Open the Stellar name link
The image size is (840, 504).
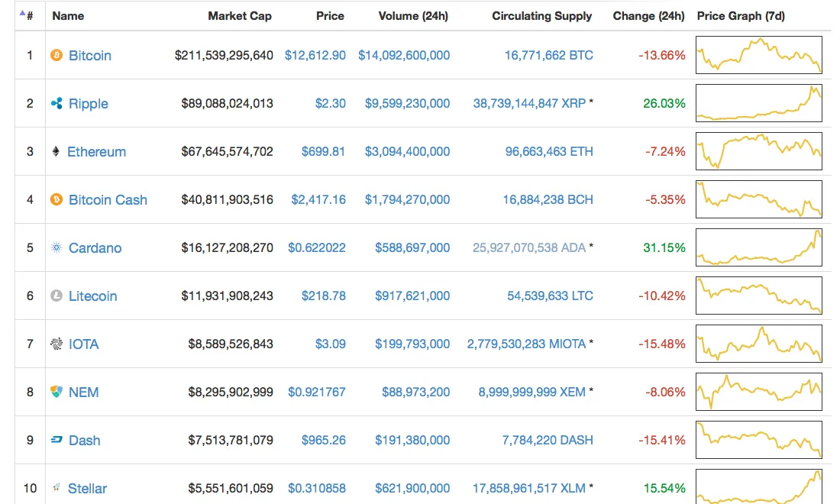pyautogui.click(x=87, y=489)
